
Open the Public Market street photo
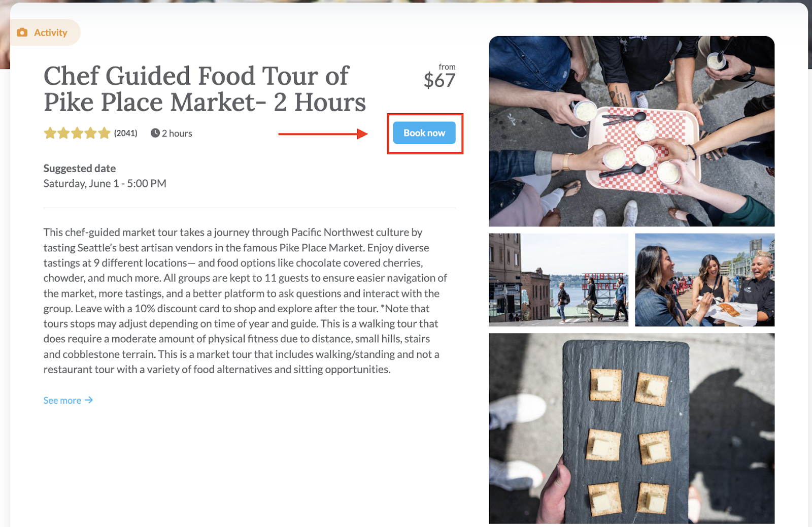(559, 280)
